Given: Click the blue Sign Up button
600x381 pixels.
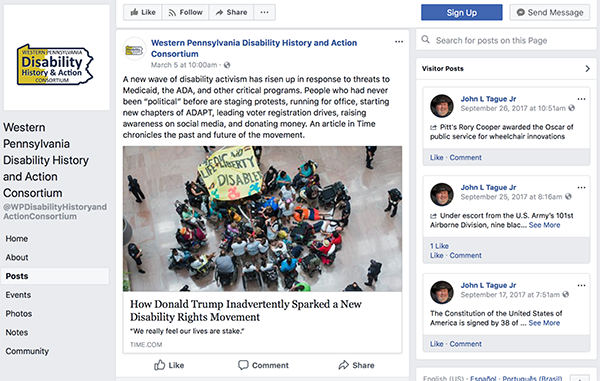Looking at the screenshot, I should tap(461, 13).
